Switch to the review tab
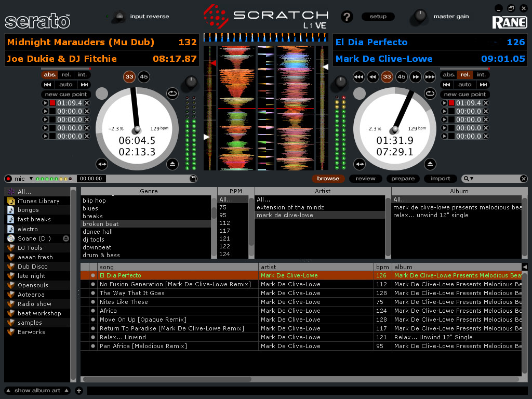The image size is (532, 399). tap(365, 179)
